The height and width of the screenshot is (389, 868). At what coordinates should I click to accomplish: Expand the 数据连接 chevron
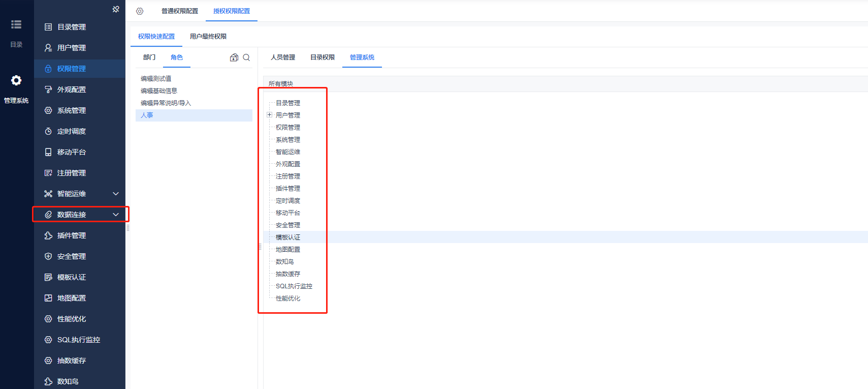(116, 215)
